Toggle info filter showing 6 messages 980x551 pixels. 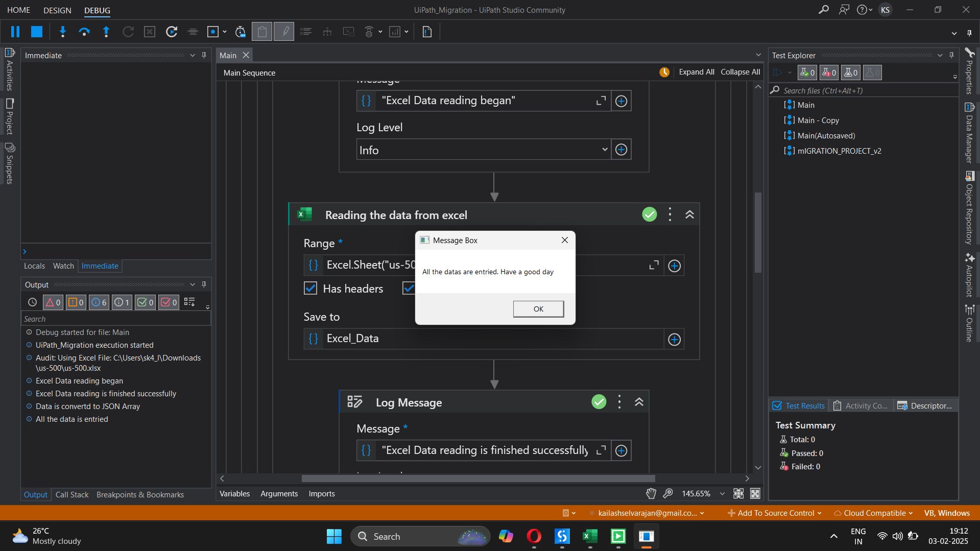tap(99, 302)
